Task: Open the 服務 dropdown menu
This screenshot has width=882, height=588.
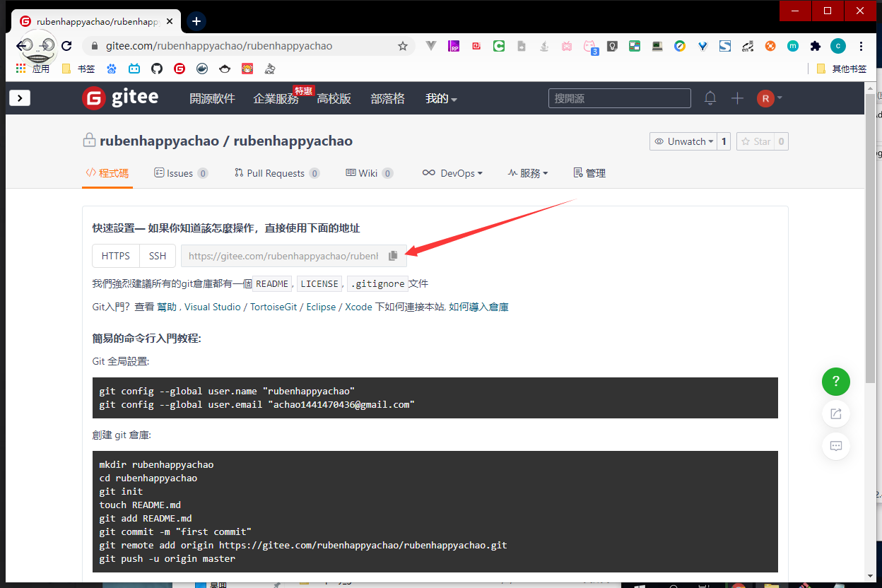Action: (527, 173)
